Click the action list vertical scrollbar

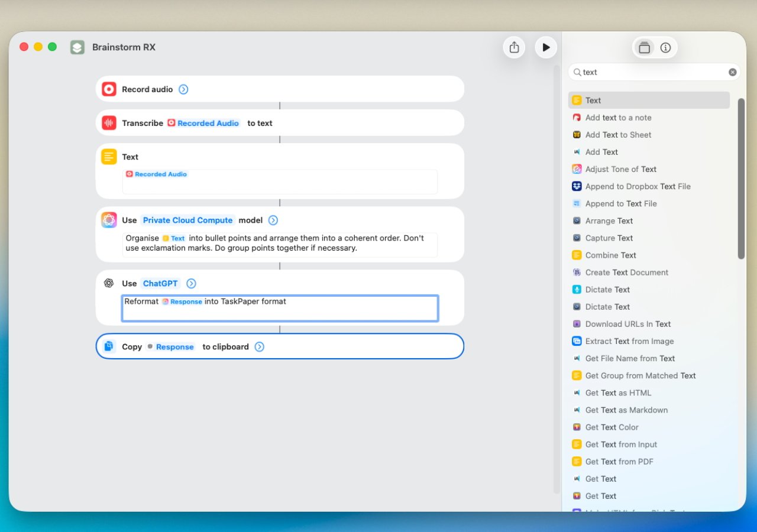tap(741, 179)
